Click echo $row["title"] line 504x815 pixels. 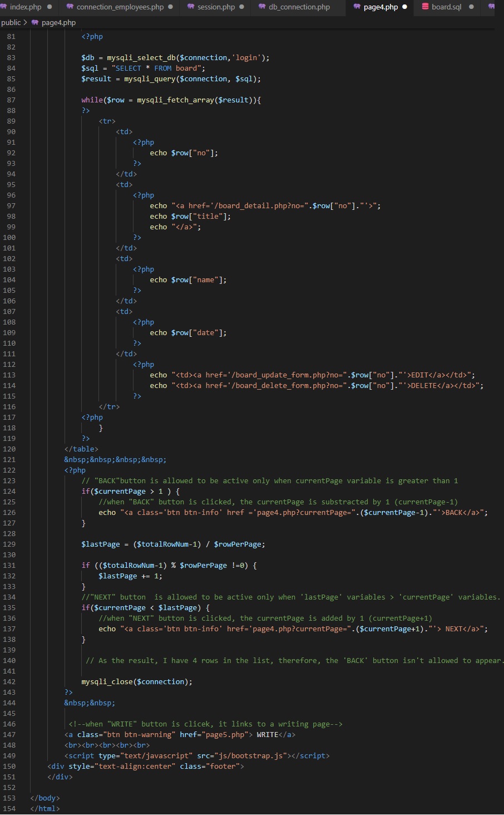click(x=190, y=217)
